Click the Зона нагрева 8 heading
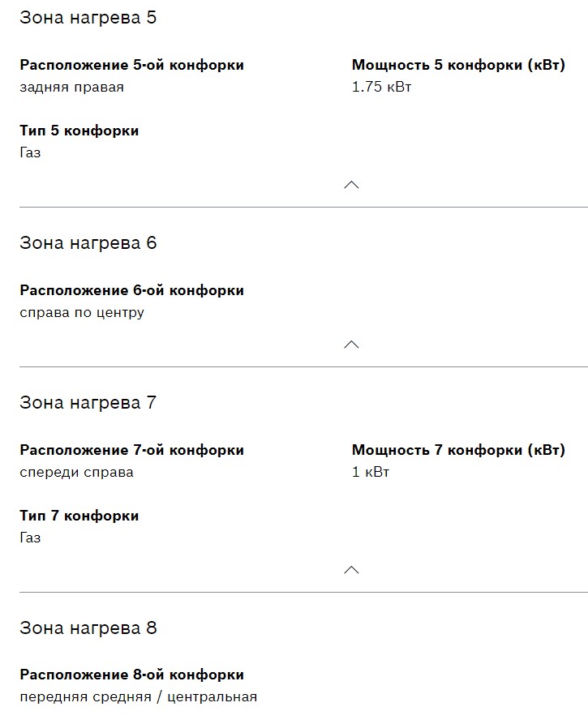This screenshot has width=588, height=724. [x=88, y=628]
